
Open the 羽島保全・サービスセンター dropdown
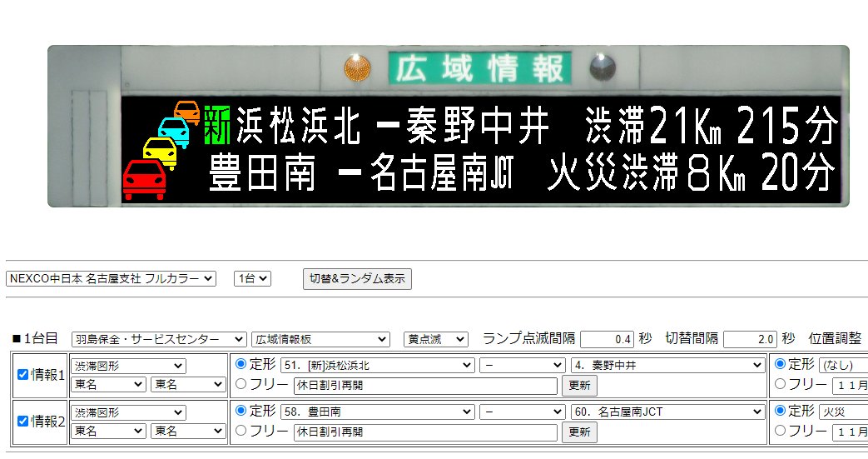pos(159,339)
